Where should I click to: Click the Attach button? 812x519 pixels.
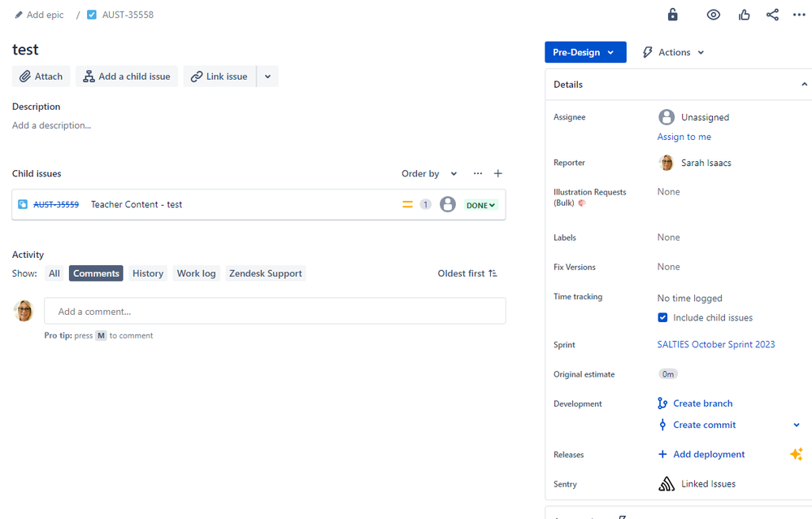click(x=41, y=76)
